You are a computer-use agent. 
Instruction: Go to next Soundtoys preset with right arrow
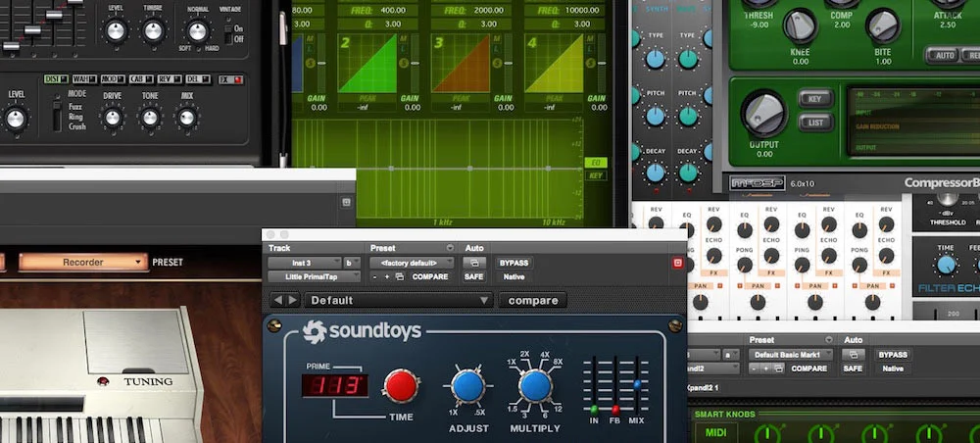(292, 300)
